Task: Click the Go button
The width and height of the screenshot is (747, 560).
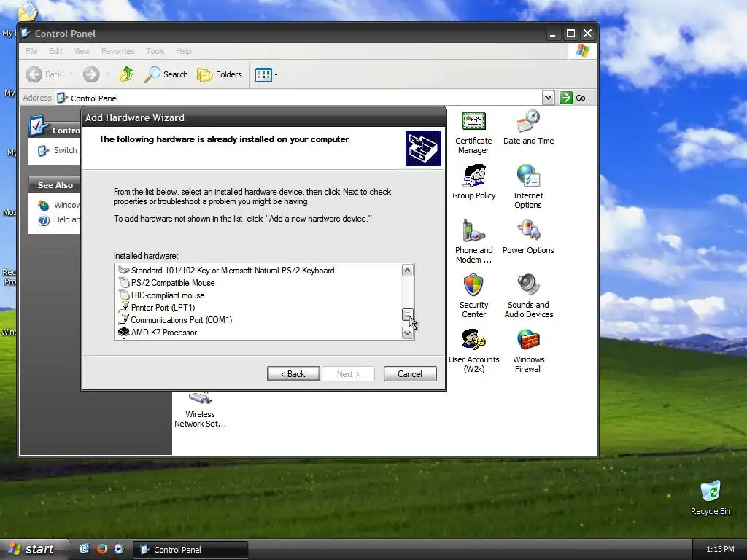Action: [573, 98]
